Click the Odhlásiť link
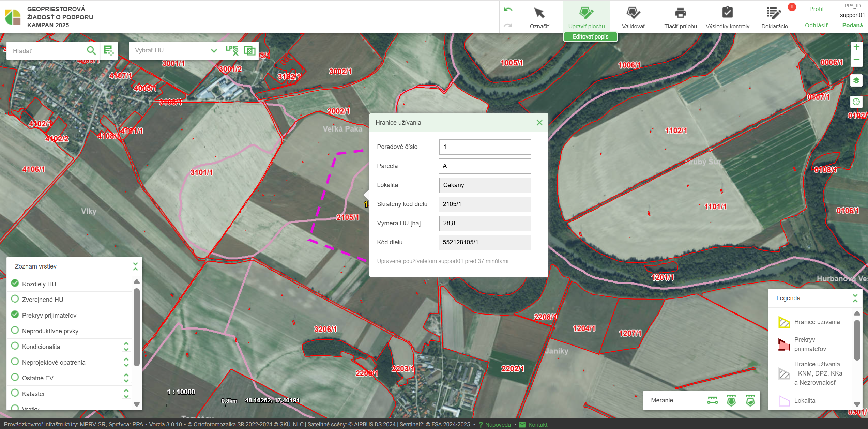Image resolution: width=868 pixels, height=429 pixels. point(816,25)
